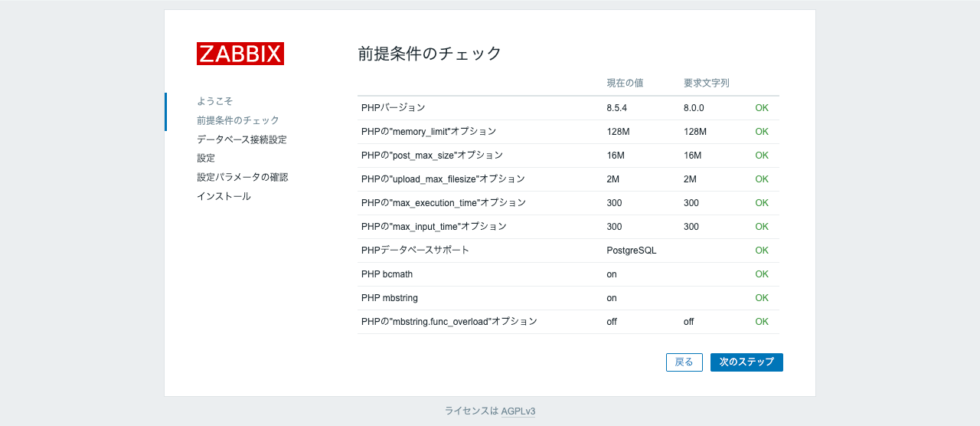The image size is (980, 426).
Task: Click the ライセンスは footer text
Action: coord(472,411)
